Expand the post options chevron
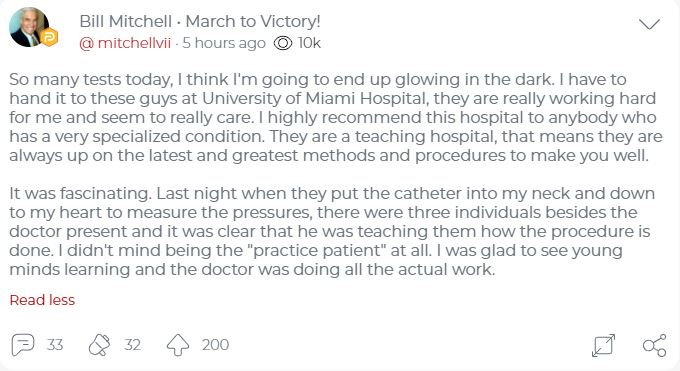The height and width of the screenshot is (371, 680). point(649,24)
